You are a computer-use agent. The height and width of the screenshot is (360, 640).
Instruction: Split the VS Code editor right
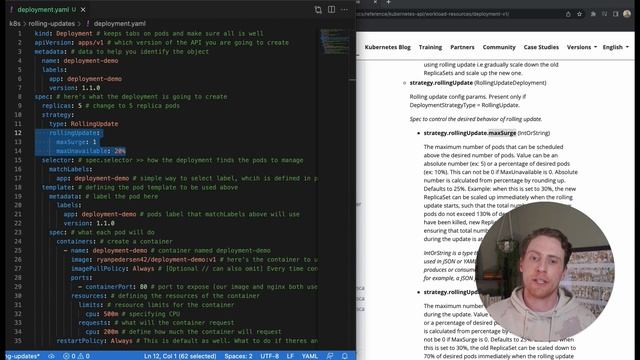pyautogui.click(x=331, y=9)
